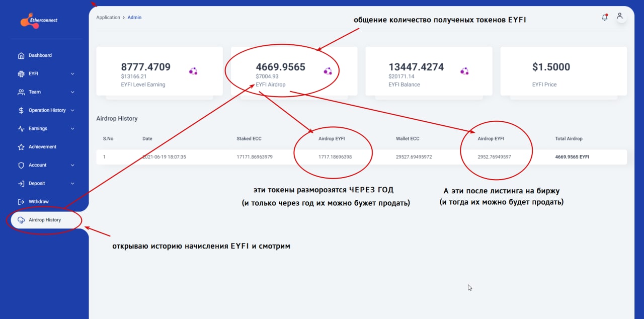Open the Team menu label

[35, 92]
